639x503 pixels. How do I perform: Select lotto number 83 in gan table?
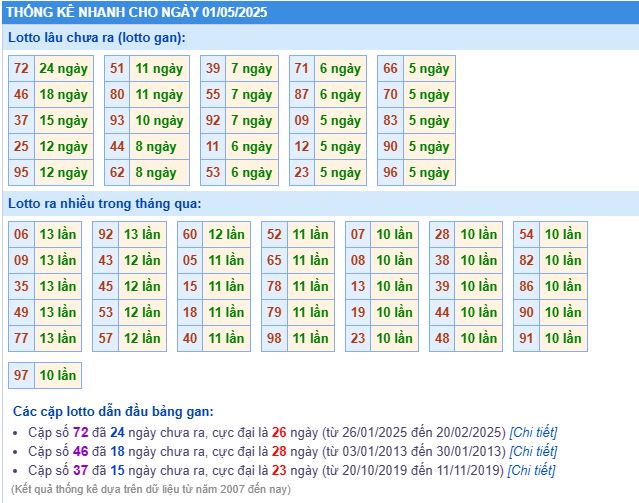coord(390,121)
